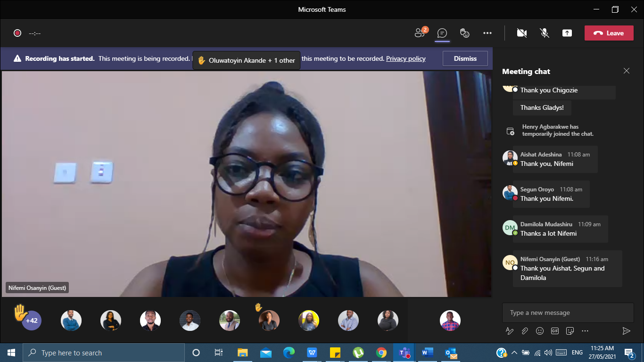
Task: Click the Type a new message field
Action: click(568, 313)
